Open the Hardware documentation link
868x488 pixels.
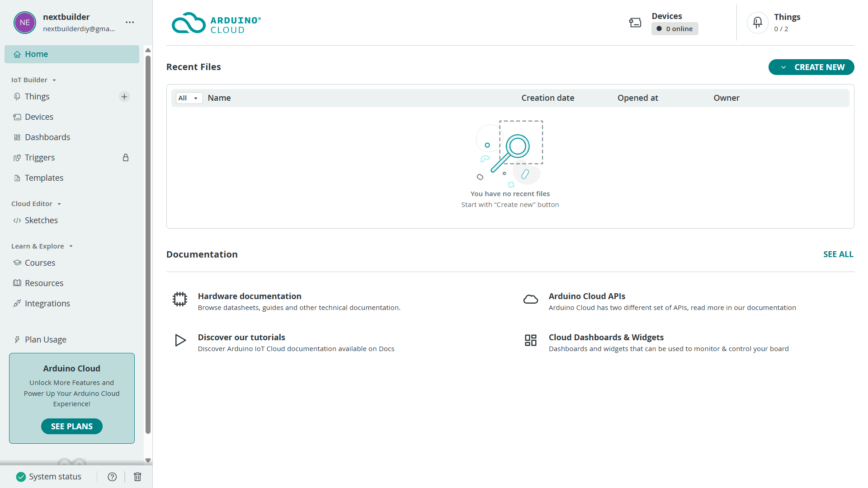tap(250, 296)
